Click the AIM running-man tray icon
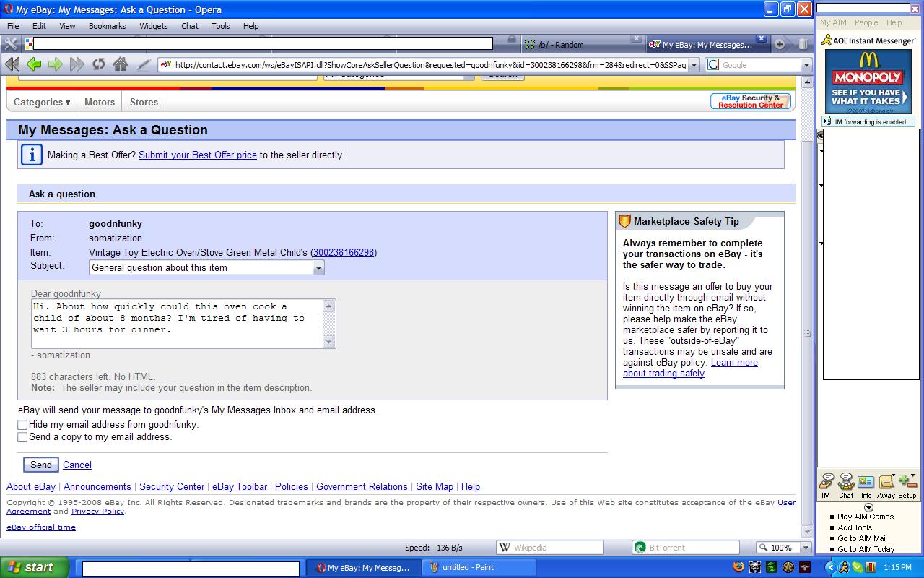The height and width of the screenshot is (578, 924). [843, 567]
